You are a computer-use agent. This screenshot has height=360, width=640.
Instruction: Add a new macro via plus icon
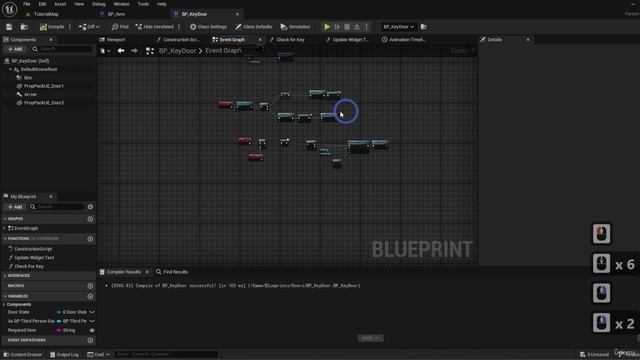point(90,286)
